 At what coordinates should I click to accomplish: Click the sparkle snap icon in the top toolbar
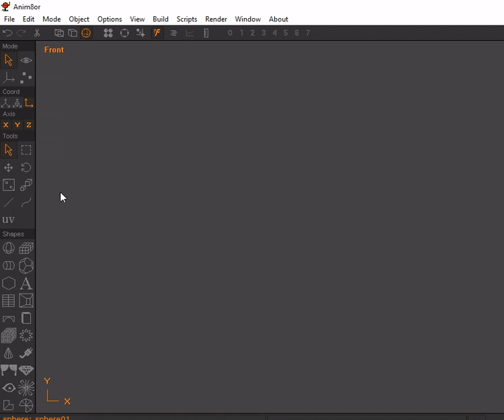(x=140, y=33)
